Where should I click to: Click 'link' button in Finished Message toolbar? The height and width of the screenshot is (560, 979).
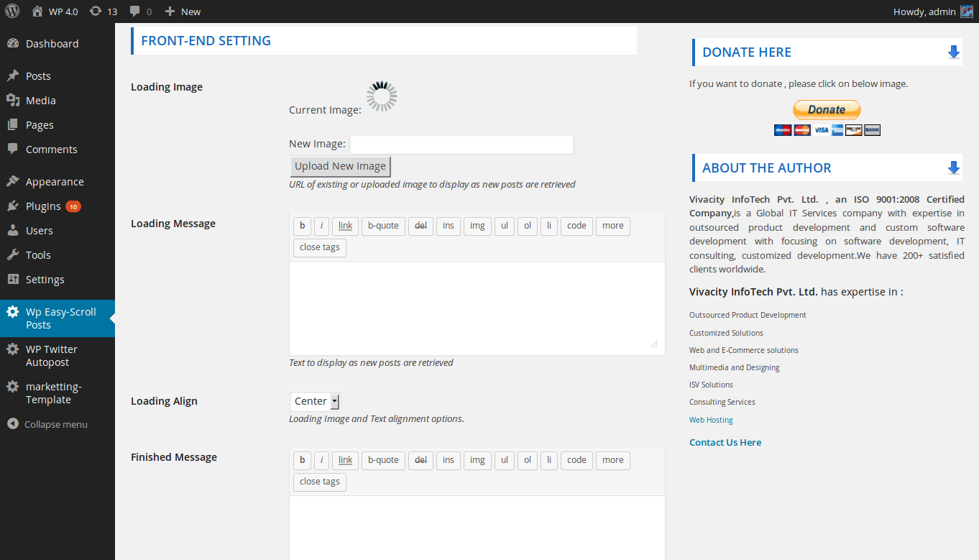346,461
